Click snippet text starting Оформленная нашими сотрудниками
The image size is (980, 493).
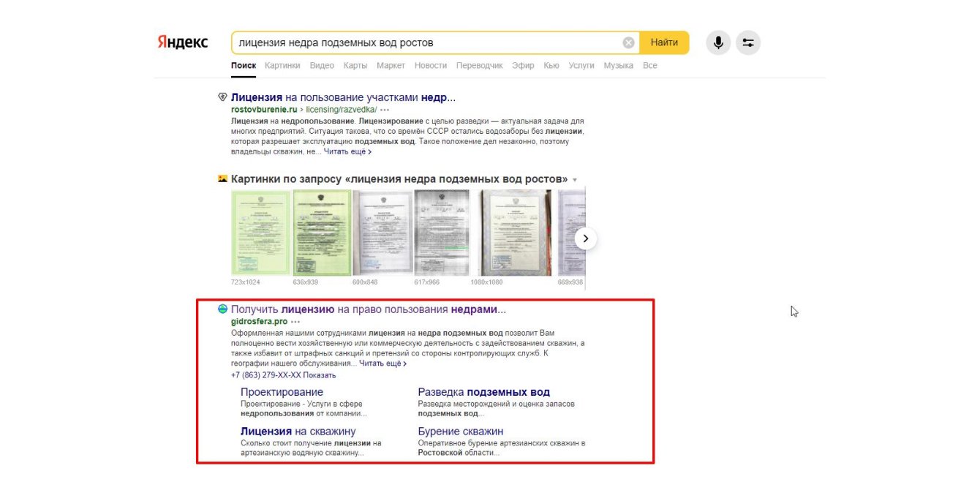[407, 347]
